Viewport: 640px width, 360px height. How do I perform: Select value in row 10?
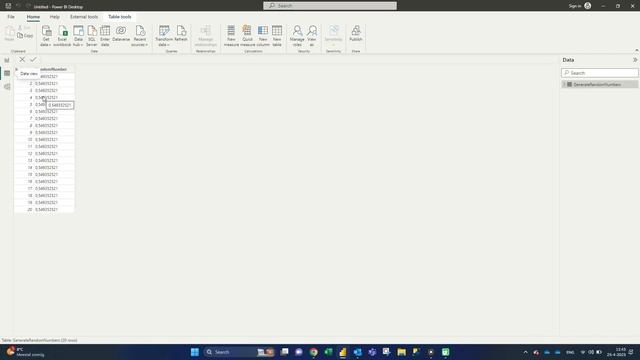coord(54,140)
